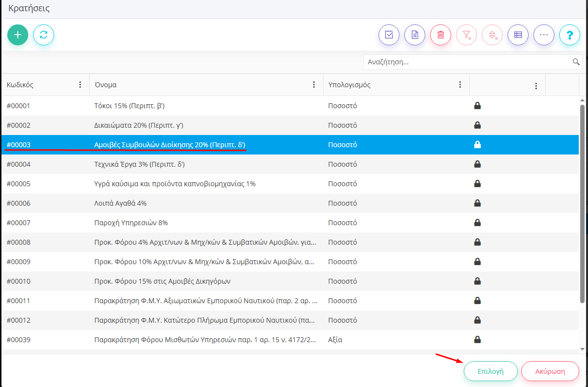Open the document view icon
This screenshot has height=387, width=588.
tap(415, 35)
